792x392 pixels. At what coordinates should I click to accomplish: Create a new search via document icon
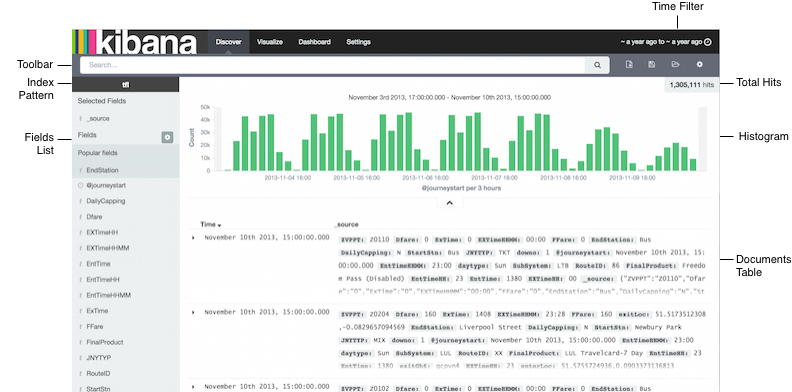click(629, 65)
